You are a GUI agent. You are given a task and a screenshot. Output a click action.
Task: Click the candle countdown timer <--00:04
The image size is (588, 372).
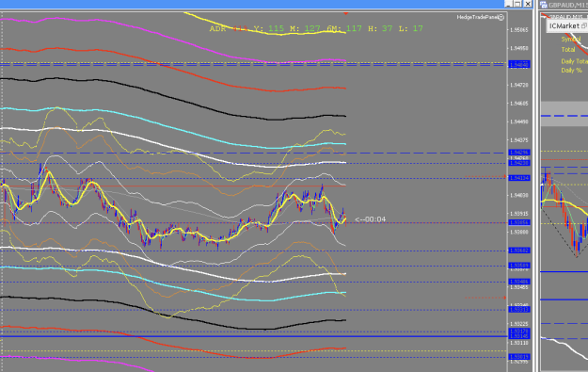click(x=370, y=219)
